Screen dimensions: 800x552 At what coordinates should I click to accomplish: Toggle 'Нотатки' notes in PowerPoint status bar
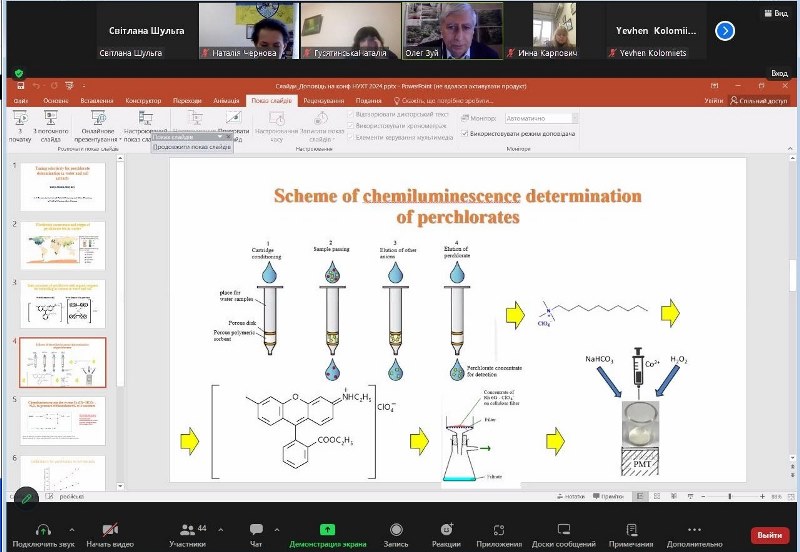[x=570, y=496]
